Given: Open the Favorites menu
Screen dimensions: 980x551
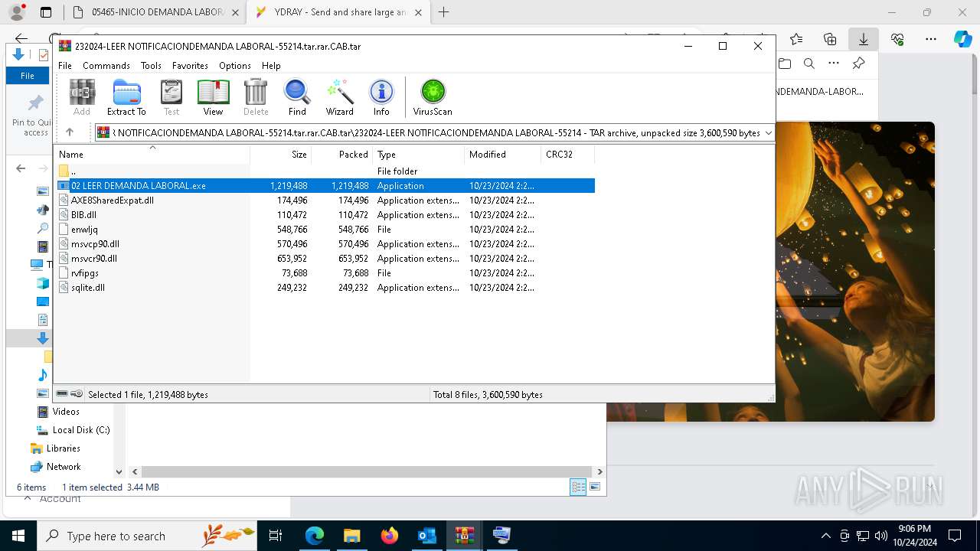Looking at the screenshot, I should [x=190, y=66].
